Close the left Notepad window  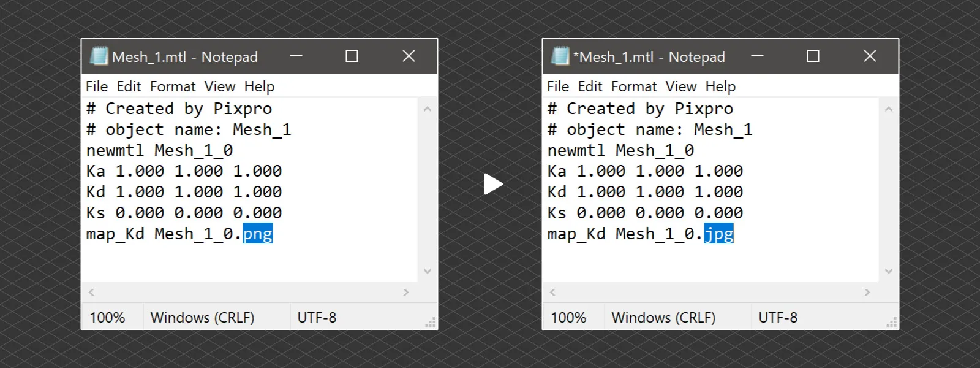(x=409, y=56)
